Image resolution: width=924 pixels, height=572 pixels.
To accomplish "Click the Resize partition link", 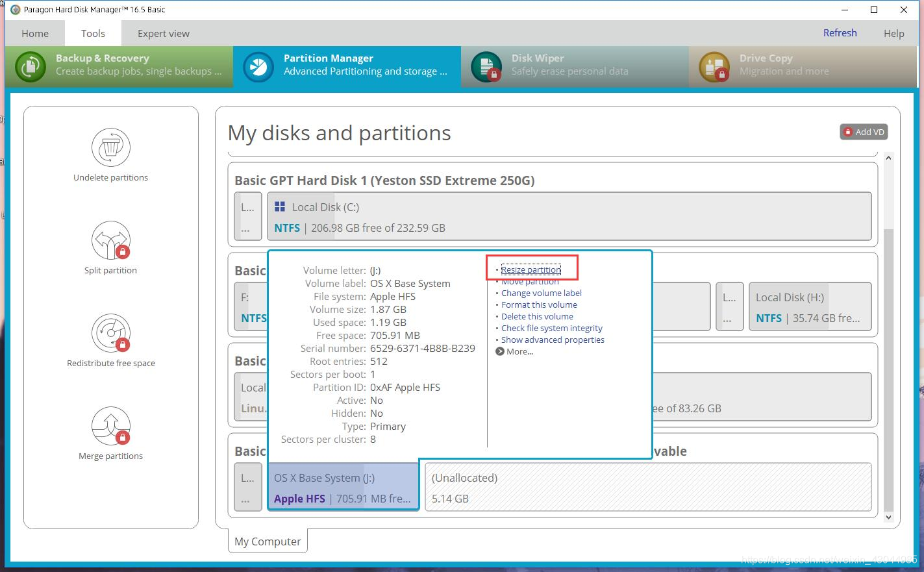I will [531, 269].
